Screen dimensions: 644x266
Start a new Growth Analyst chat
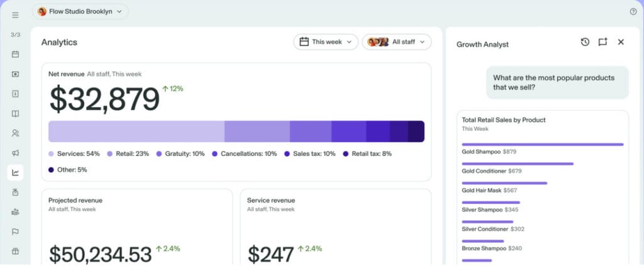pos(602,42)
